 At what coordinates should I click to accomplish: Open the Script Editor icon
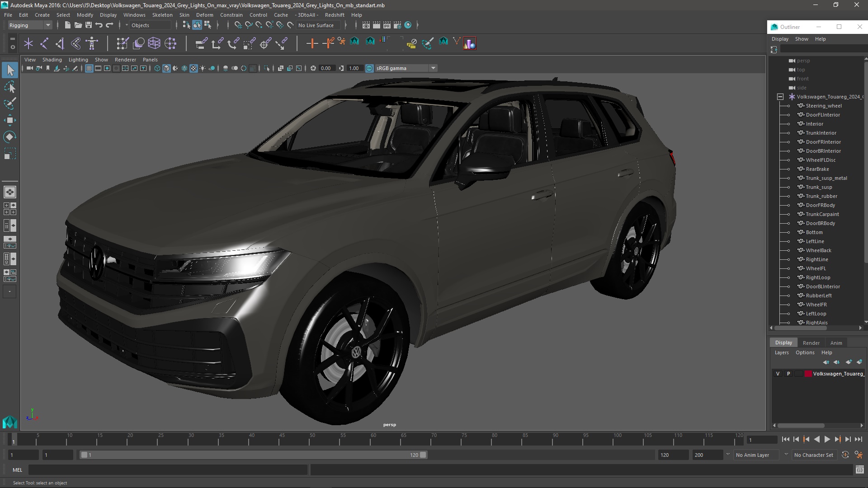pos(859,470)
